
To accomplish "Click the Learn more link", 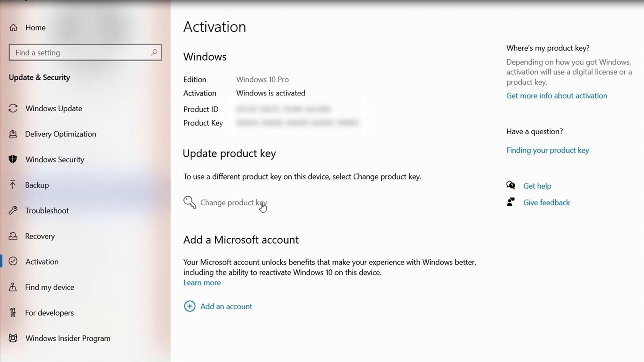I will click(202, 283).
